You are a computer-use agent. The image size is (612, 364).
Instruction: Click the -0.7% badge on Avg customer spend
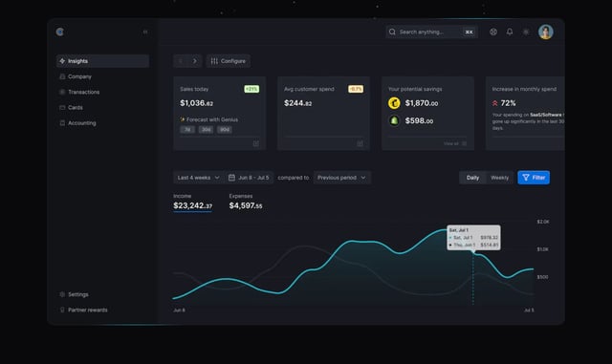(356, 90)
